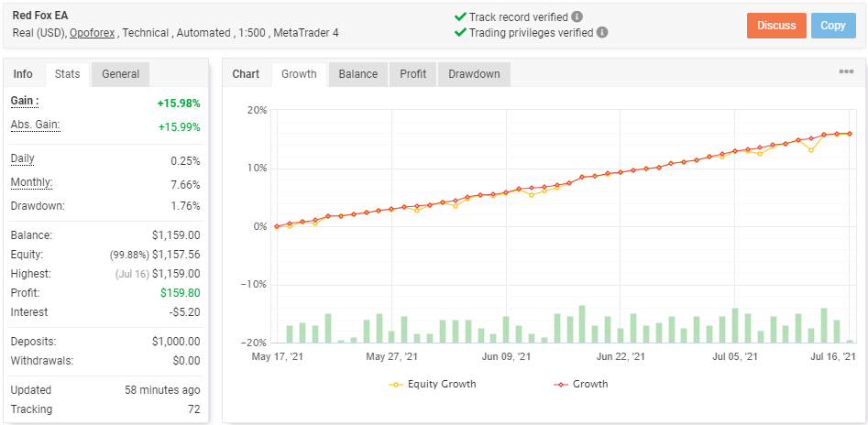
Task: Show the Profit chart tab
Action: click(x=412, y=74)
